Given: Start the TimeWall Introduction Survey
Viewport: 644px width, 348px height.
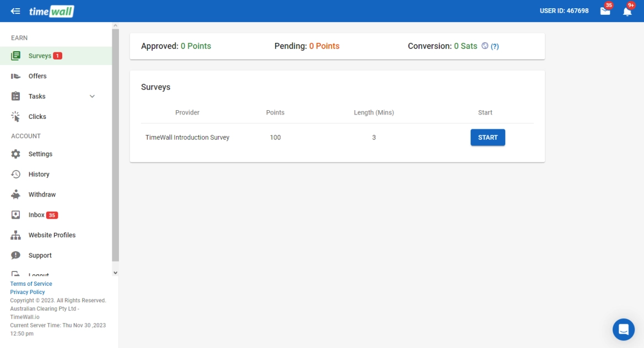Looking at the screenshot, I should (487, 138).
